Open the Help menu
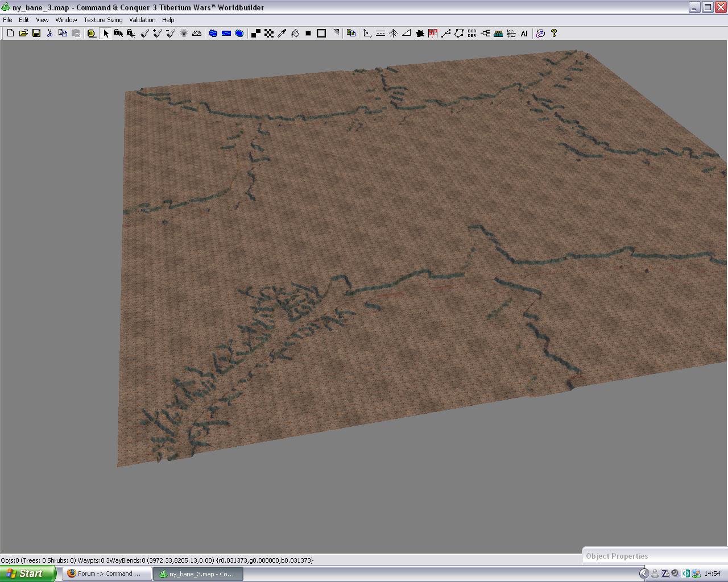 [168, 20]
